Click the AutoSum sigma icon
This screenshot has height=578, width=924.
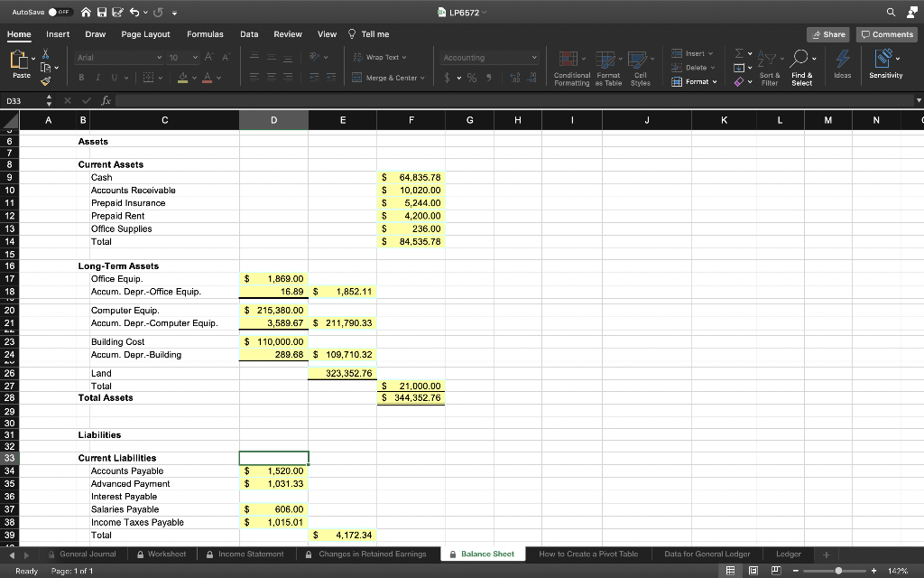[x=739, y=53]
